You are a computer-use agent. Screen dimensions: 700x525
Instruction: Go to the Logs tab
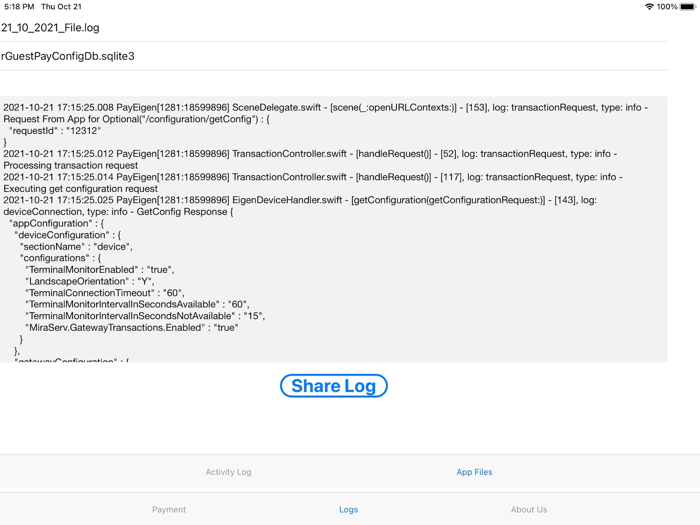pyautogui.click(x=348, y=509)
